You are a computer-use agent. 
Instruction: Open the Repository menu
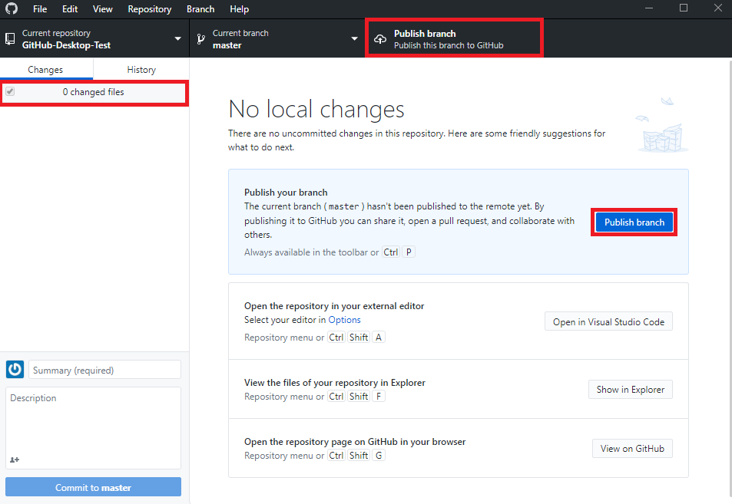click(149, 9)
